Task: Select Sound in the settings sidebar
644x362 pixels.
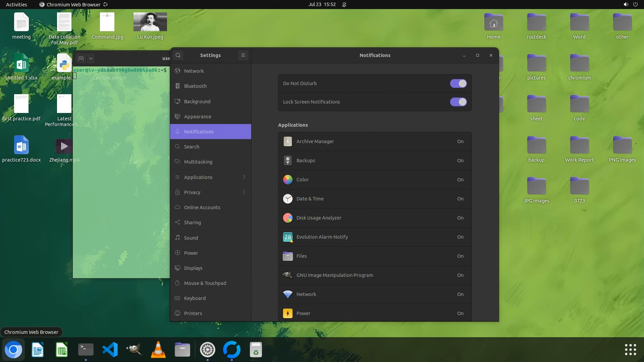Action: click(191, 238)
